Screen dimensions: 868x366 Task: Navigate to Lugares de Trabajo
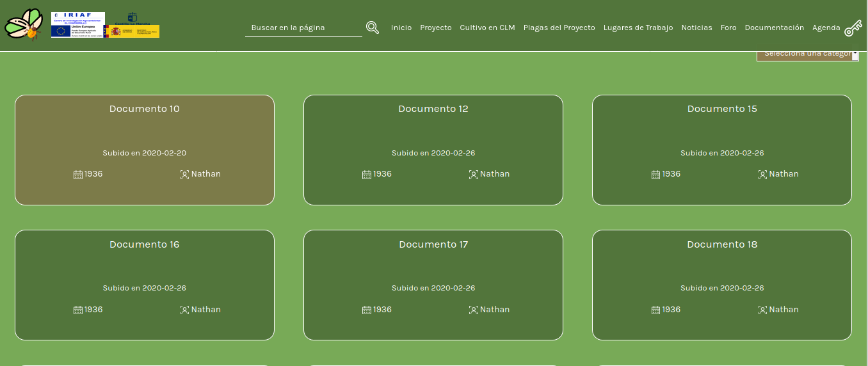click(638, 28)
